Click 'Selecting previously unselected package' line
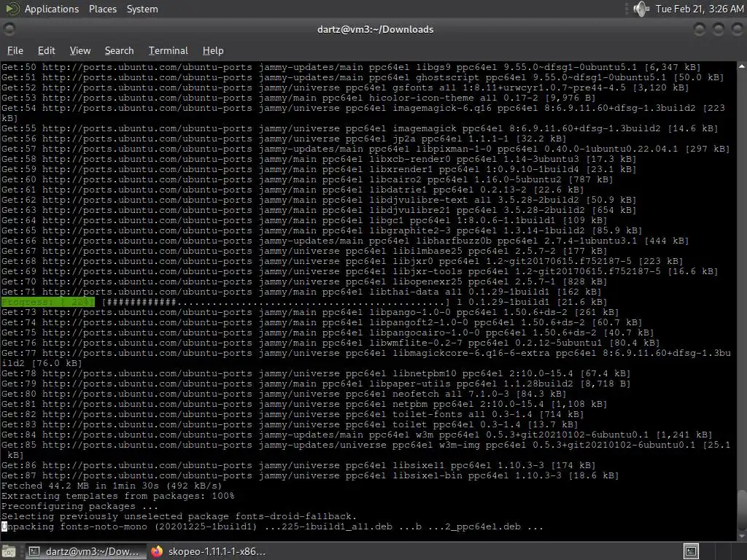 (179, 517)
